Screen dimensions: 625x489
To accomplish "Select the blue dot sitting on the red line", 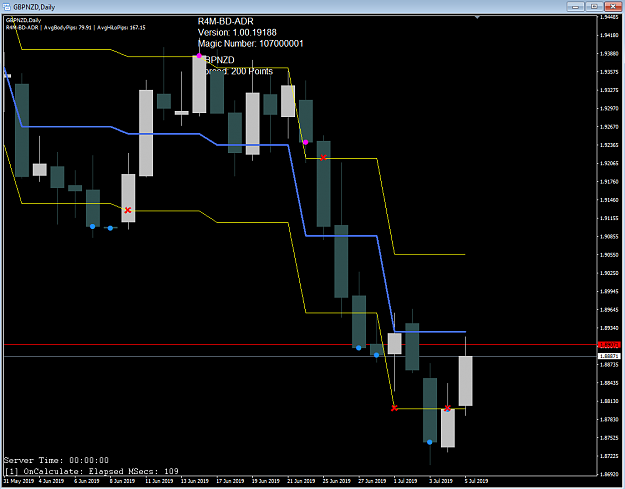I will coord(359,348).
